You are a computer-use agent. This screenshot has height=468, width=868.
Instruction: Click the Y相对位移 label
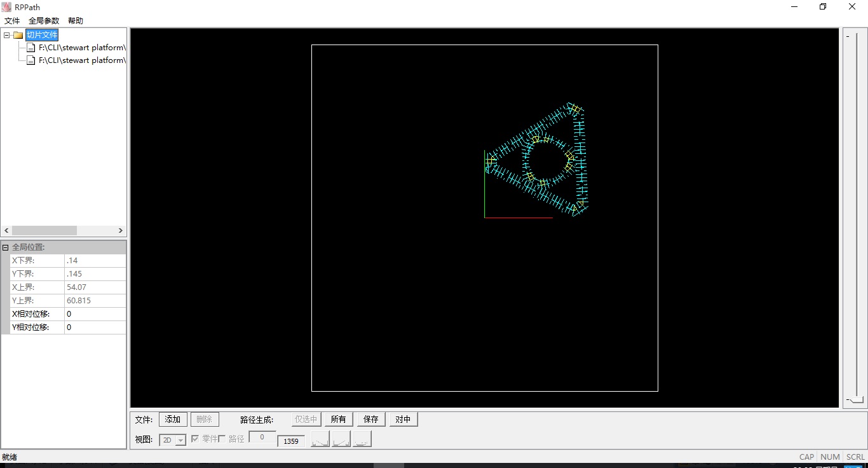[31, 327]
